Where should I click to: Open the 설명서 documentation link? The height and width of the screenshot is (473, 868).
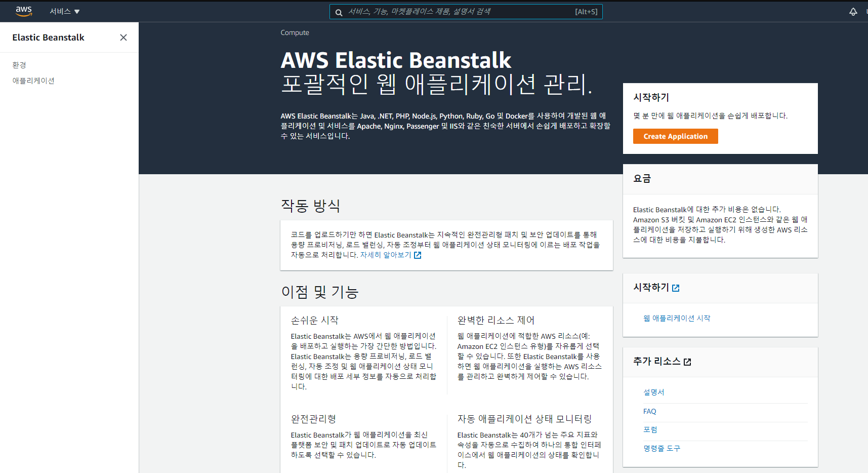click(x=653, y=392)
